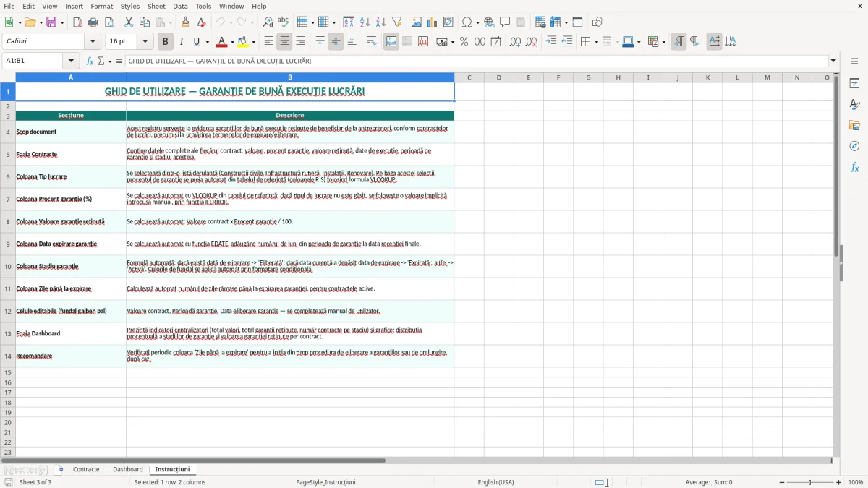The width and height of the screenshot is (868, 488).
Task: Open the Data menu
Action: 180,6
